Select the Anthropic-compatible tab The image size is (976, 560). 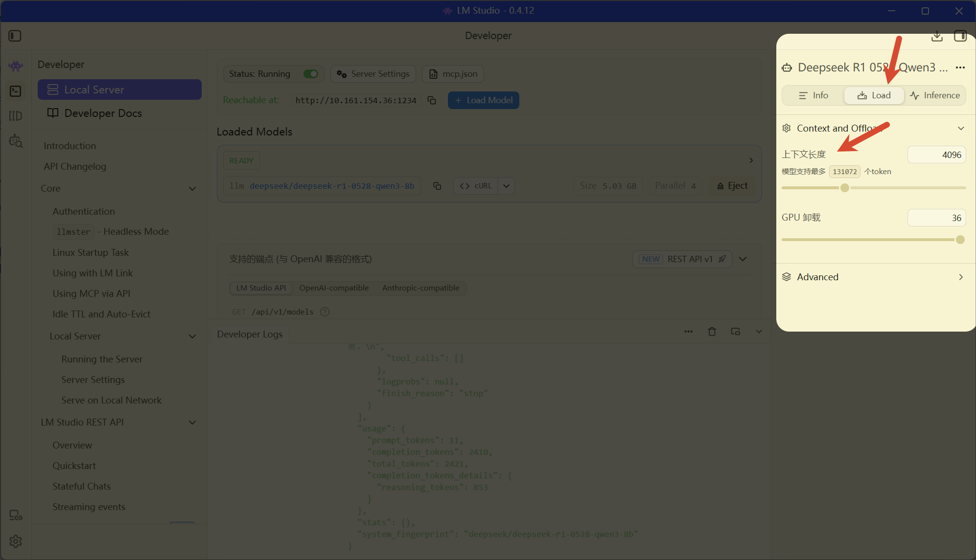[420, 288]
